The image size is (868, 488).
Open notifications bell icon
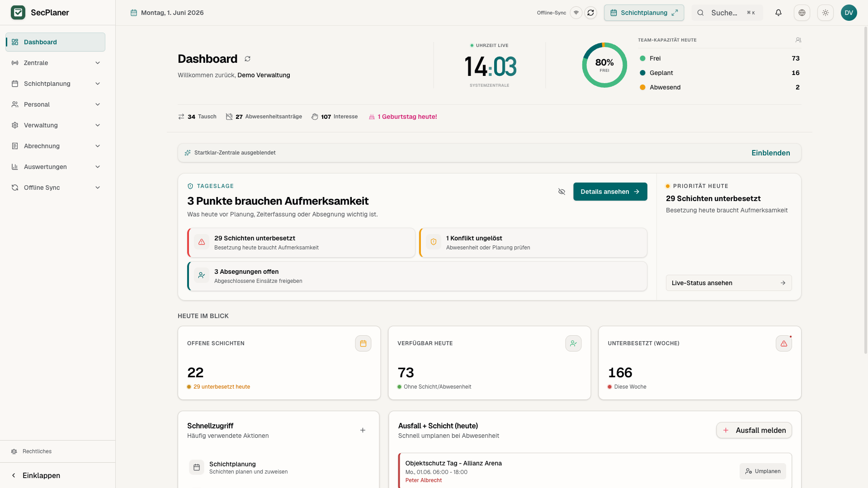tap(778, 13)
